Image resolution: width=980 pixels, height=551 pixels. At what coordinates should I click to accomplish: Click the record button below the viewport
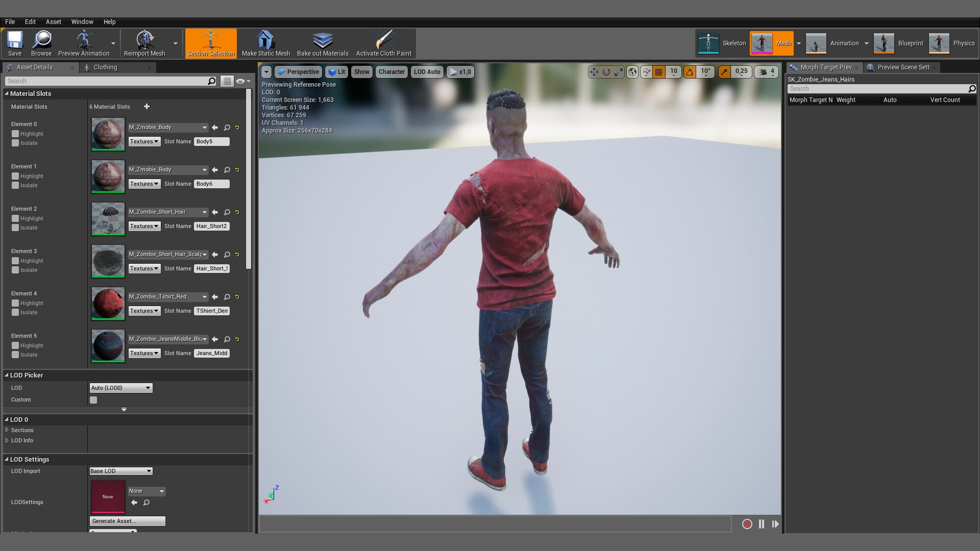pos(747,524)
